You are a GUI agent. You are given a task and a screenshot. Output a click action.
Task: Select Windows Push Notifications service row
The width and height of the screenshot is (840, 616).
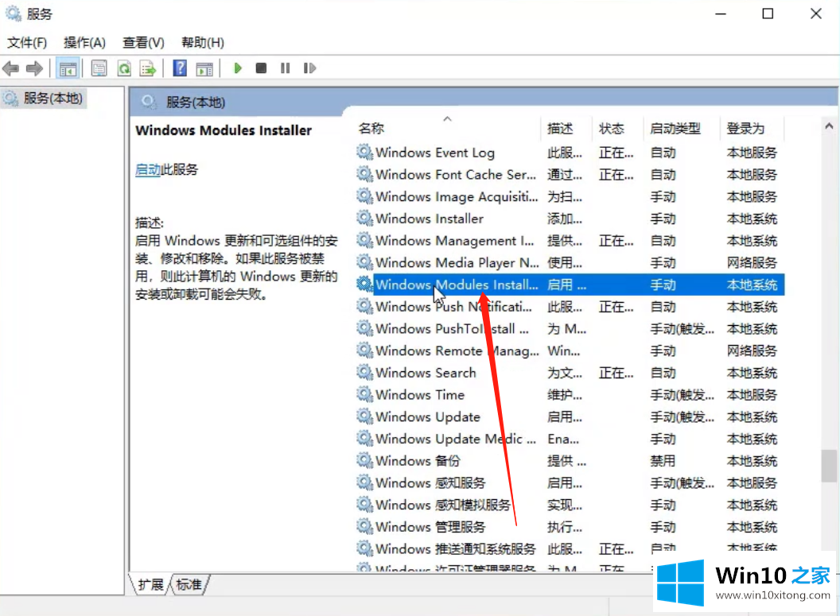570,307
